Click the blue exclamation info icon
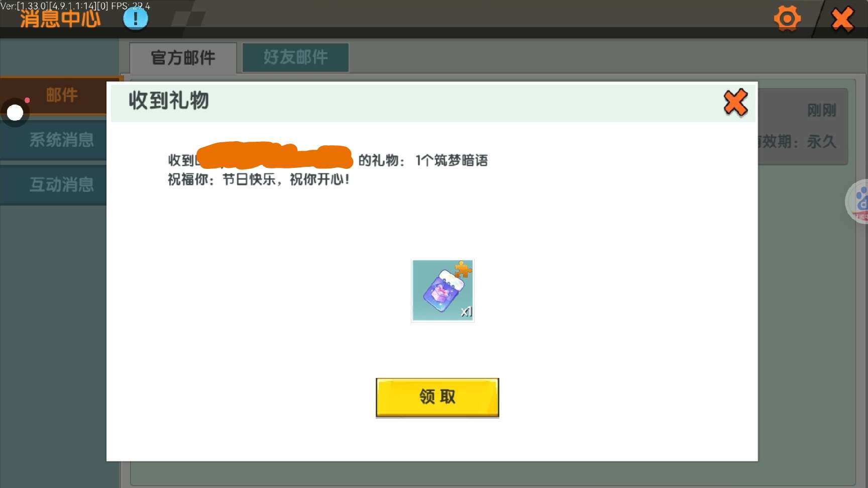This screenshot has height=488, width=868. click(135, 19)
